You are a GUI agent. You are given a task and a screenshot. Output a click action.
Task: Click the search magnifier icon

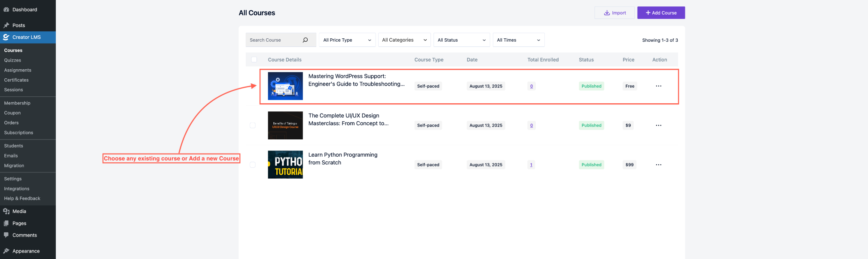305,40
